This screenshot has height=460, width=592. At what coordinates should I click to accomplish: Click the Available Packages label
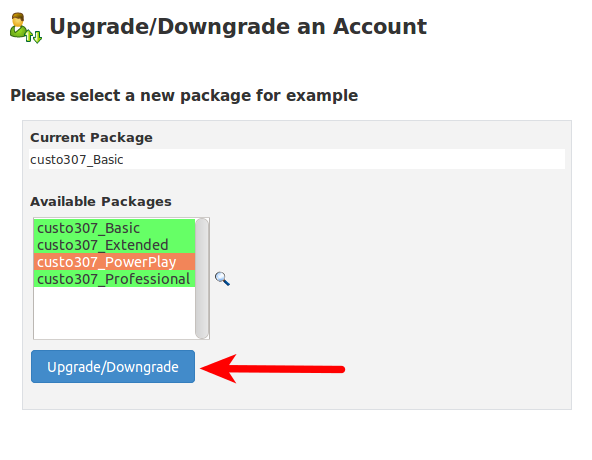pyautogui.click(x=101, y=202)
